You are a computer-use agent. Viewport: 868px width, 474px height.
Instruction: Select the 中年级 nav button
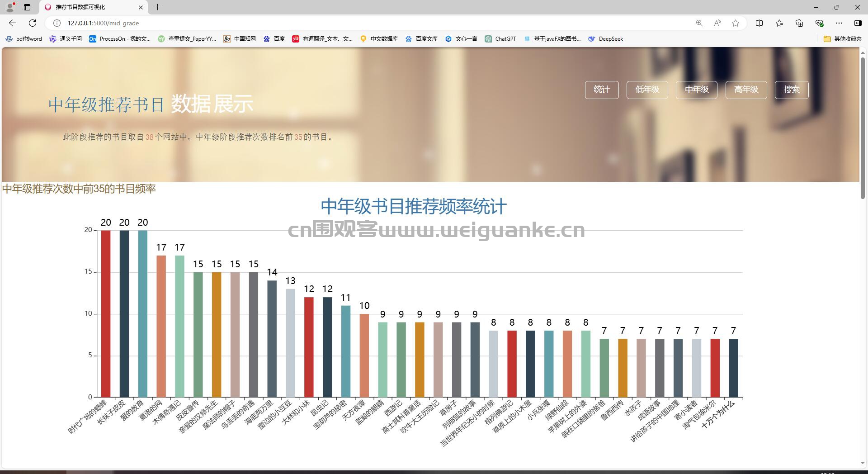(697, 90)
